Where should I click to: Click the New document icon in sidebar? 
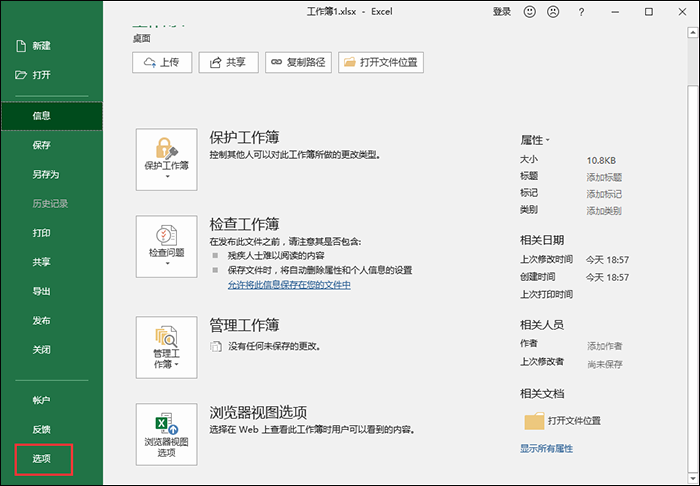pyautogui.click(x=21, y=46)
